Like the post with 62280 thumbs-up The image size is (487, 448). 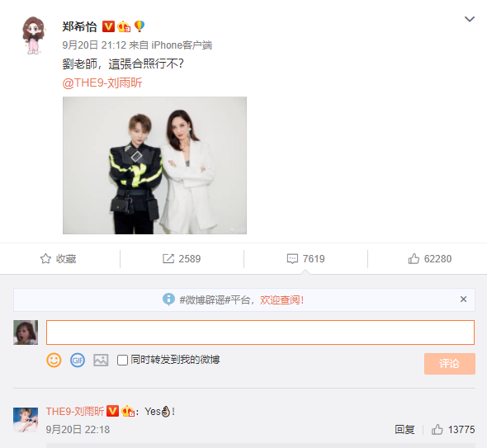(414, 258)
